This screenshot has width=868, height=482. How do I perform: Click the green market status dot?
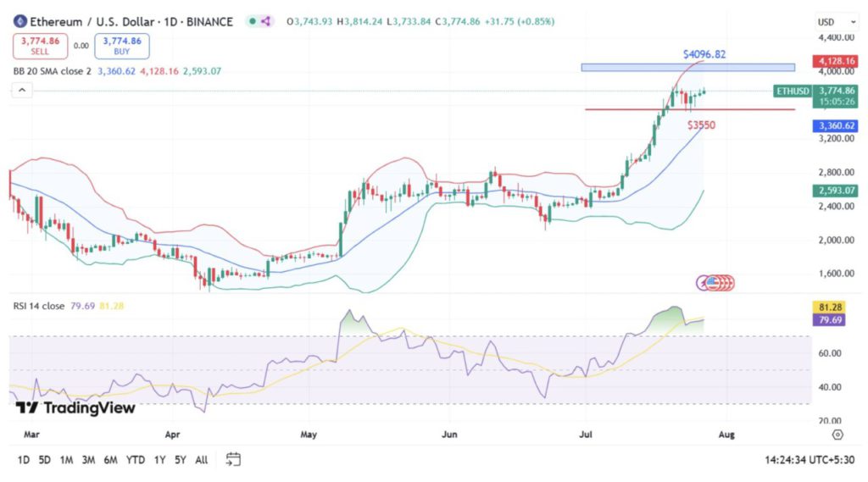pyautogui.click(x=252, y=21)
